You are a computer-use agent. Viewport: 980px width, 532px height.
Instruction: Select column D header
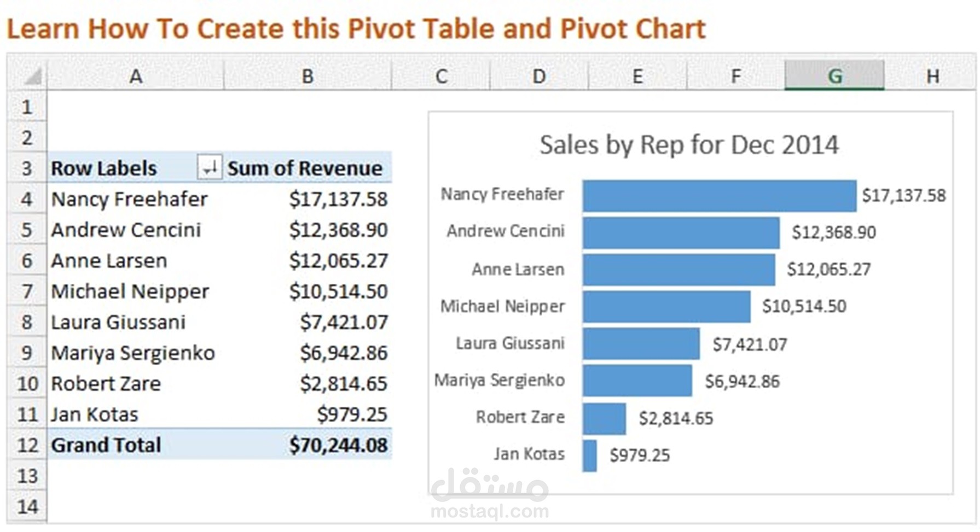[539, 76]
